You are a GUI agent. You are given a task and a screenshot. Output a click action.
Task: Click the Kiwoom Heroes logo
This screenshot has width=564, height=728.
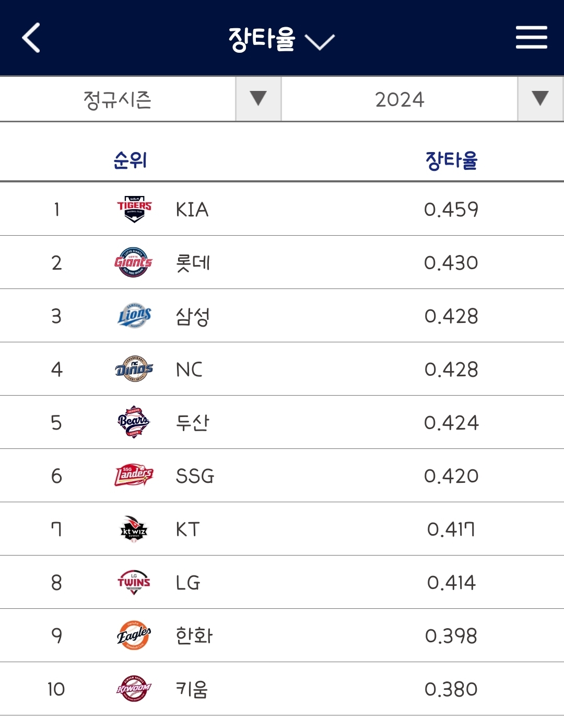pos(134,689)
